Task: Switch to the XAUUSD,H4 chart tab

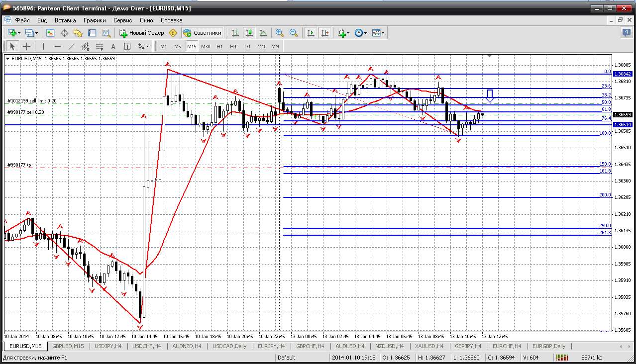Action: pyautogui.click(x=428, y=346)
